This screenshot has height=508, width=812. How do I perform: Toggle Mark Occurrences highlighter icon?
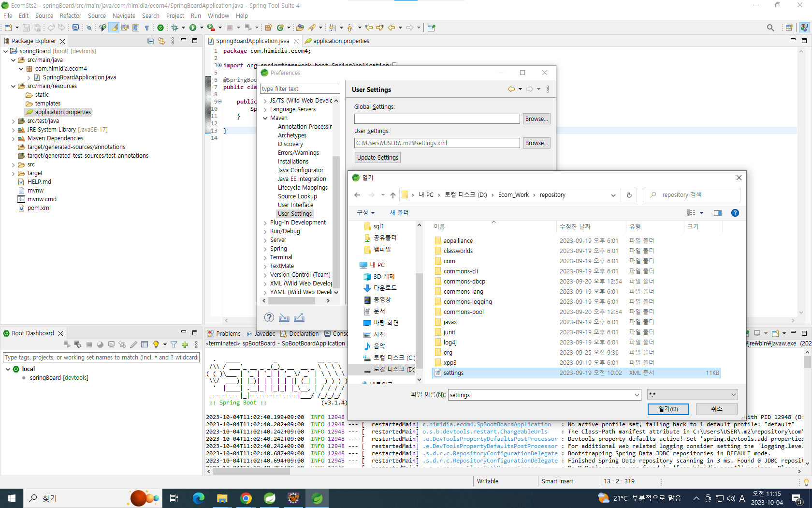click(x=114, y=28)
